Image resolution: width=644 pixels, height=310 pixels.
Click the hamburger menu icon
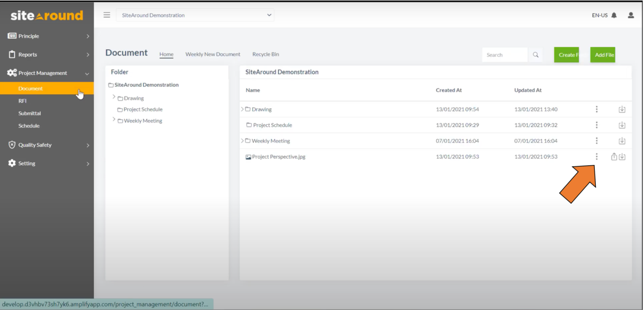[x=106, y=14]
